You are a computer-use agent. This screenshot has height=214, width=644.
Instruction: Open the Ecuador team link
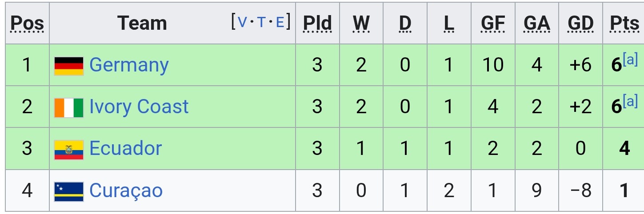(125, 148)
